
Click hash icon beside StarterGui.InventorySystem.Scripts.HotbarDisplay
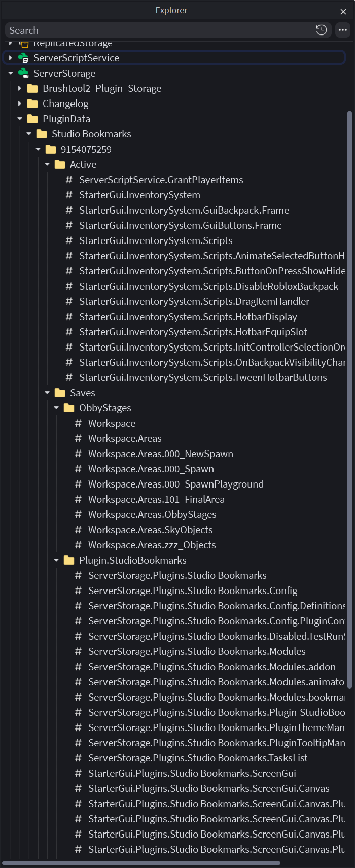[69, 317]
